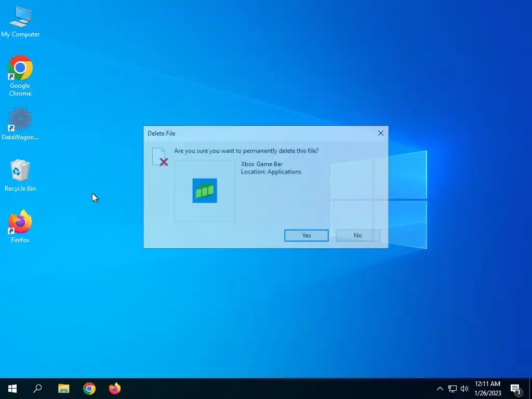Close the Delete File dialog
This screenshot has width=532, height=399.
tap(381, 134)
